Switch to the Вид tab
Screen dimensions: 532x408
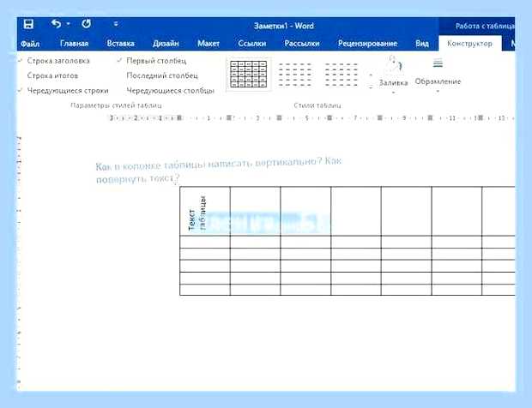[x=422, y=44]
